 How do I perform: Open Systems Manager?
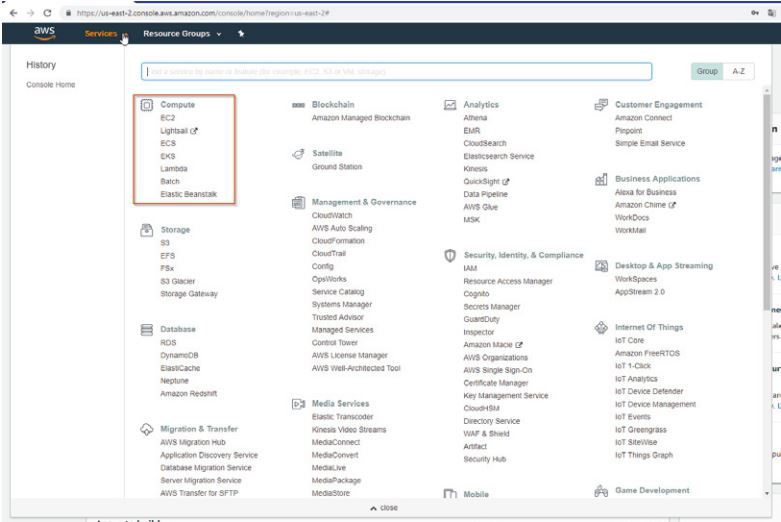pyautogui.click(x=342, y=304)
